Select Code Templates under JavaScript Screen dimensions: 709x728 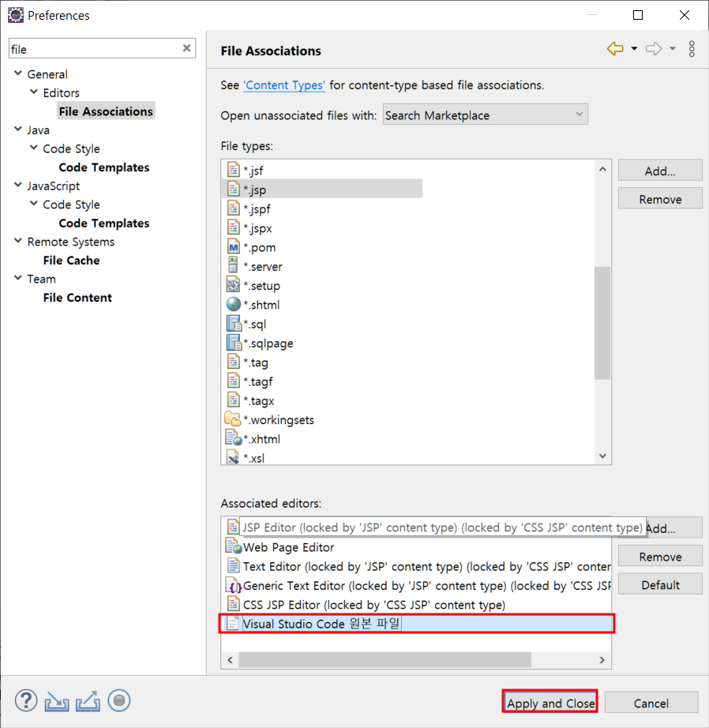pos(104,223)
